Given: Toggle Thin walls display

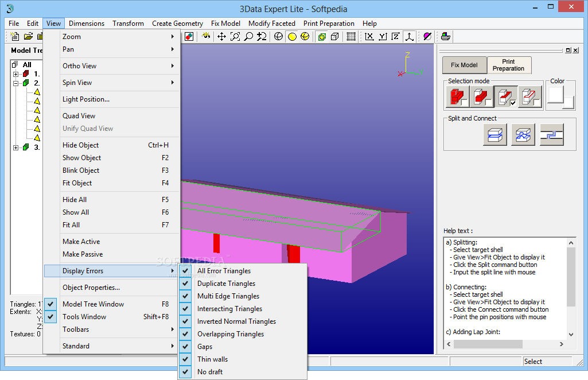Looking at the screenshot, I should (x=242, y=359).
